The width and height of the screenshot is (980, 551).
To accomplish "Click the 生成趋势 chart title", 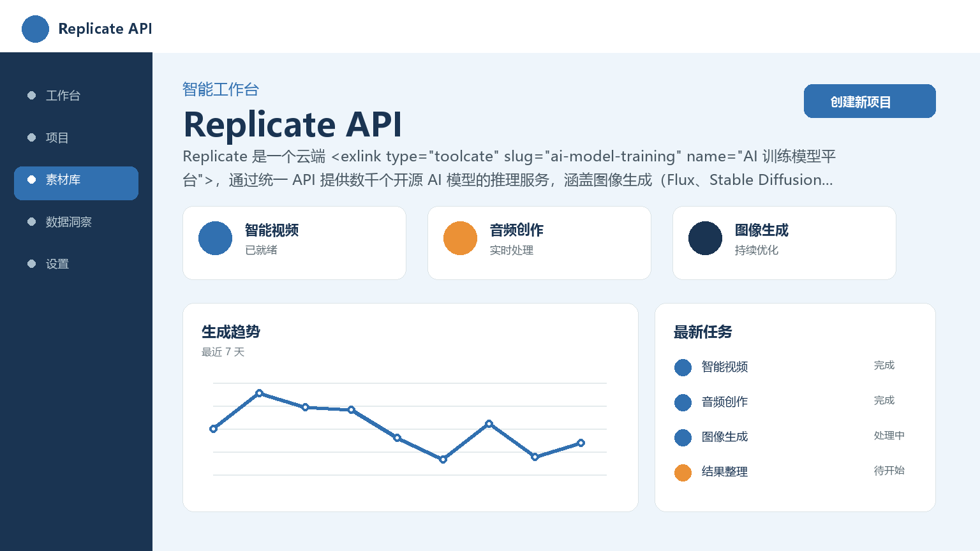I will [231, 332].
